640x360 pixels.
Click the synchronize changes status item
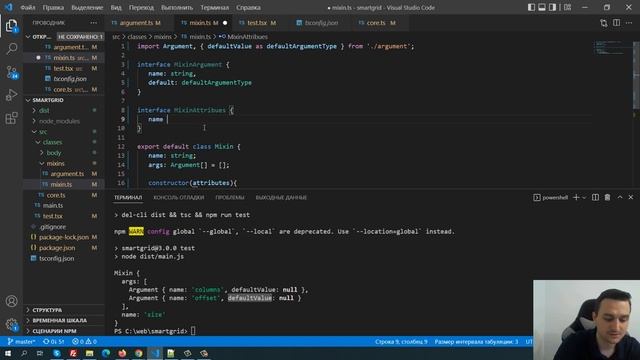click(x=54, y=341)
